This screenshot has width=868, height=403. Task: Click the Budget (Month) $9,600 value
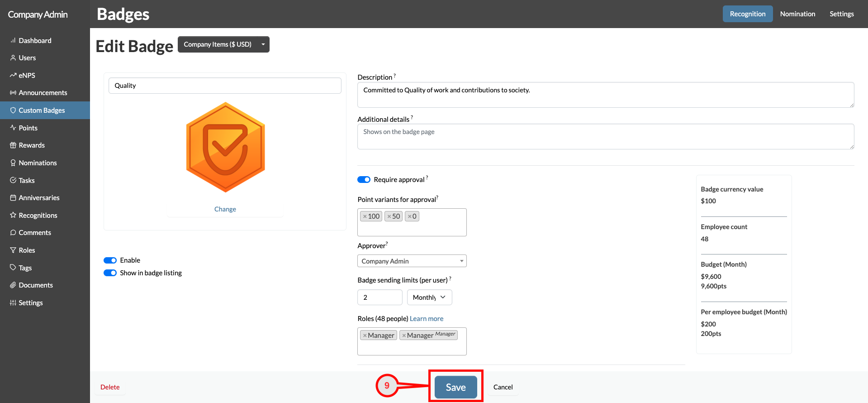coord(711,277)
